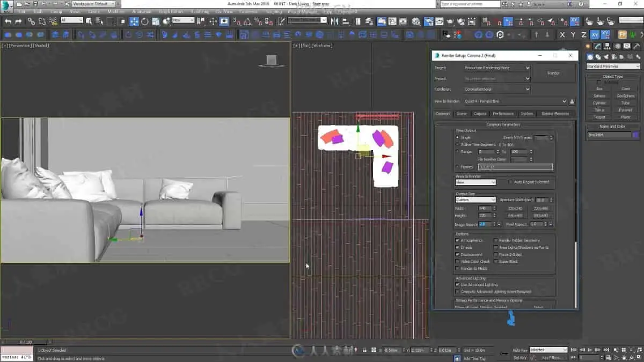The image size is (644, 362).
Task: Select the Single frame radio button
Action: [457, 138]
